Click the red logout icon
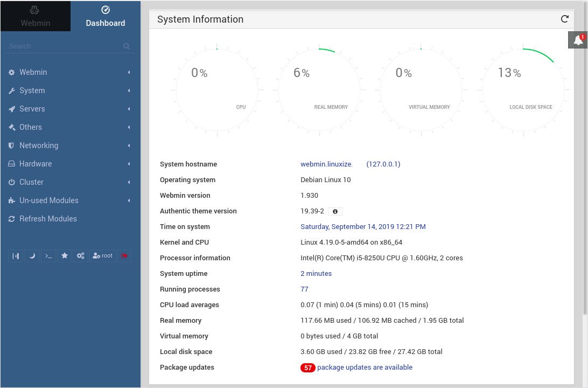Viewport: 588px width, 388px height. 124,255
